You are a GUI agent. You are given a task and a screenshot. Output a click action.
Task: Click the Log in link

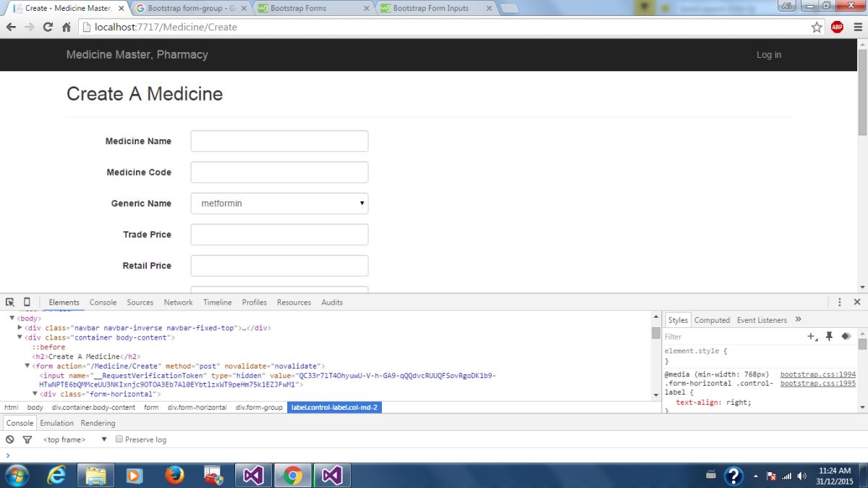[x=769, y=54]
